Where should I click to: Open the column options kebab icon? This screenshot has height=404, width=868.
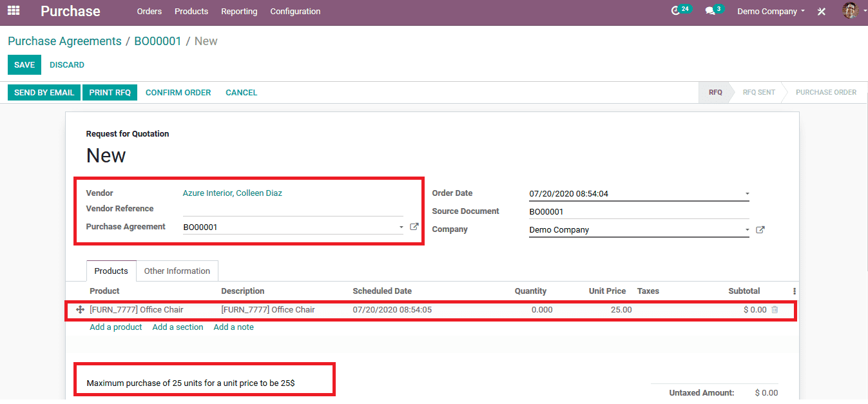(794, 291)
